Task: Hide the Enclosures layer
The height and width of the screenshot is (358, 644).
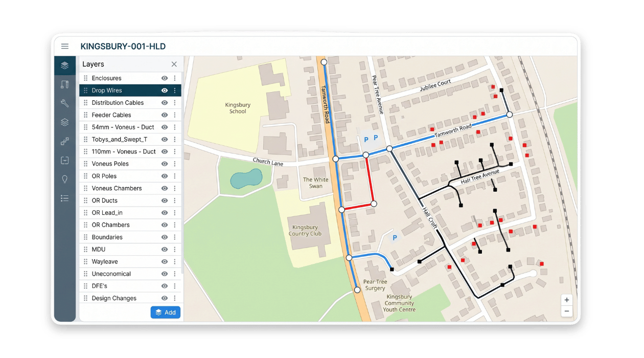Action: (x=165, y=78)
